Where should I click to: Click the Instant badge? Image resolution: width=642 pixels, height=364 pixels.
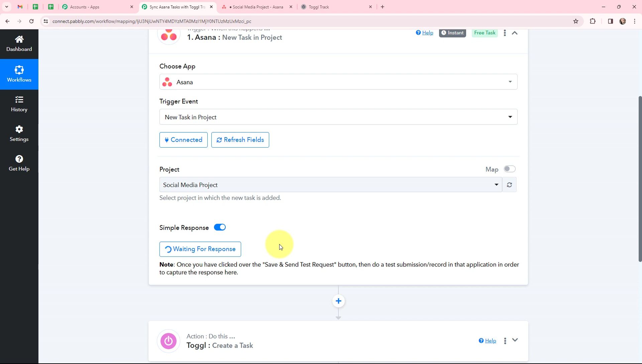(452, 33)
